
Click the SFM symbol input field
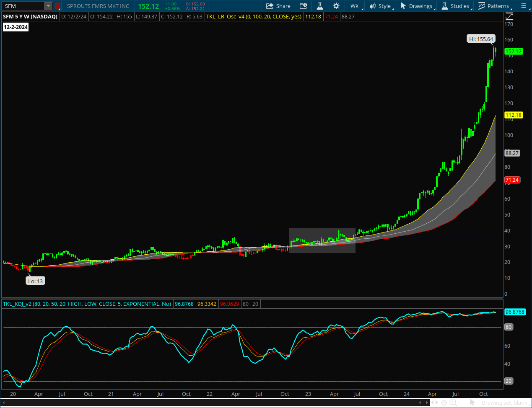(23, 6)
